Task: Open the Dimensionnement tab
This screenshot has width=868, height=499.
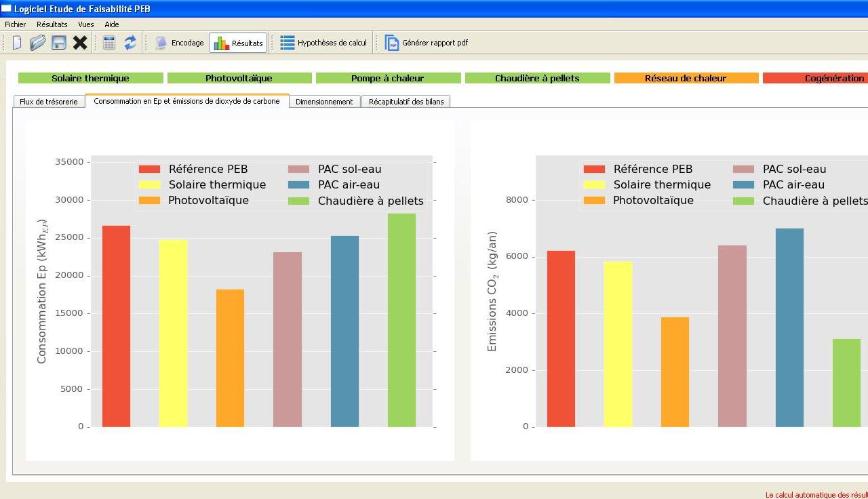Action: (325, 102)
